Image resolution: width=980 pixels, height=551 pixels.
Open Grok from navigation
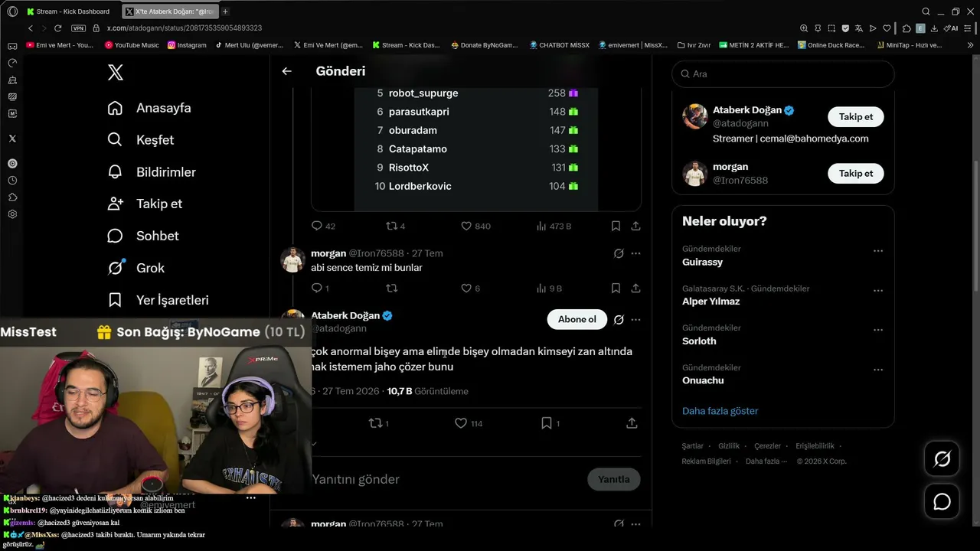point(136,268)
